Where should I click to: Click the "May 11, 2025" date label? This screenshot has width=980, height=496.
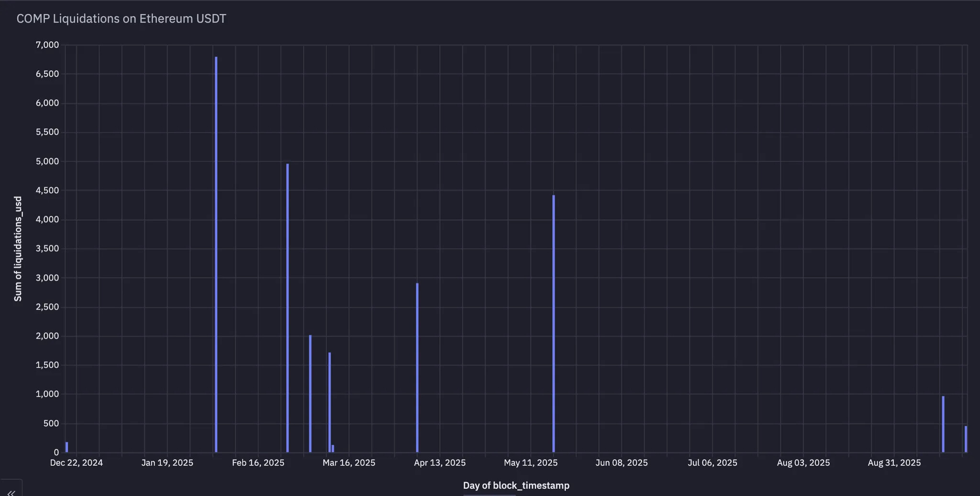(531, 463)
